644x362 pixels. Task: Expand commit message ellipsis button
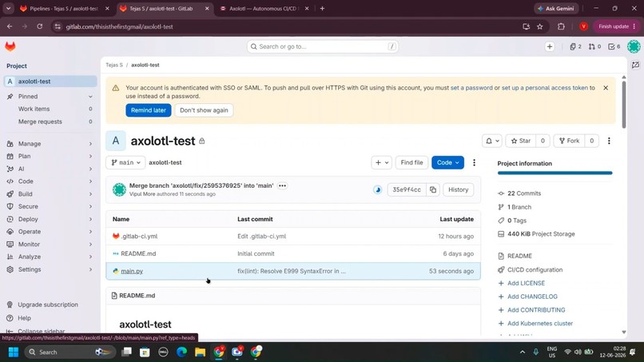[x=282, y=185]
